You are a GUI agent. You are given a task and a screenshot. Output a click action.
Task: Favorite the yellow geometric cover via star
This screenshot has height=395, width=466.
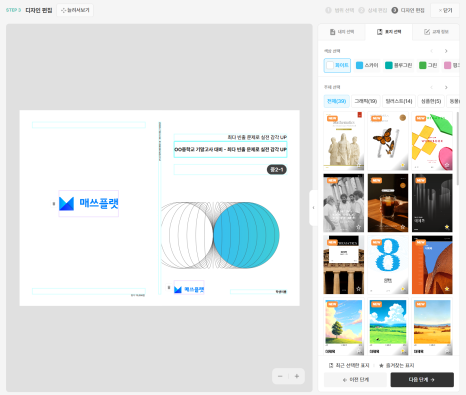tap(447, 165)
